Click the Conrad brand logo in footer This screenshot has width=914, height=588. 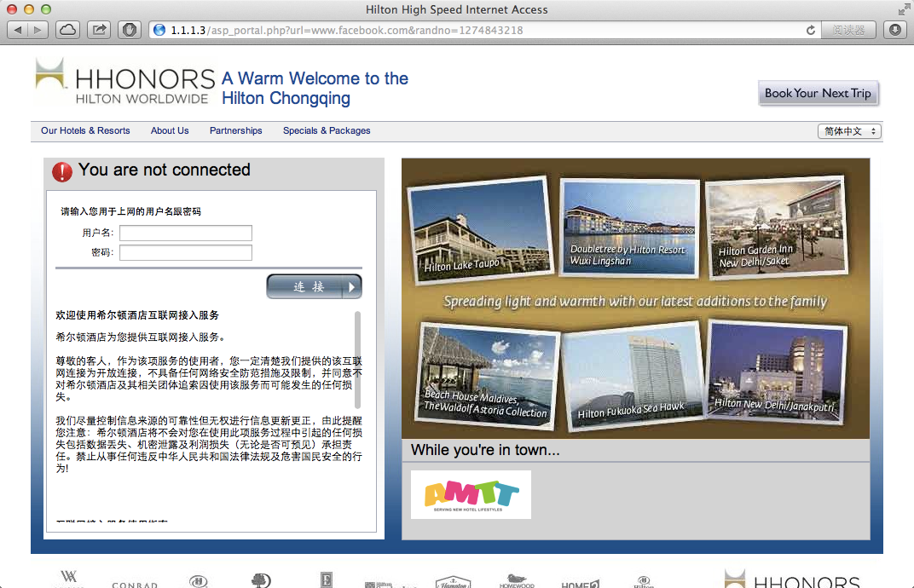(x=135, y=584)
